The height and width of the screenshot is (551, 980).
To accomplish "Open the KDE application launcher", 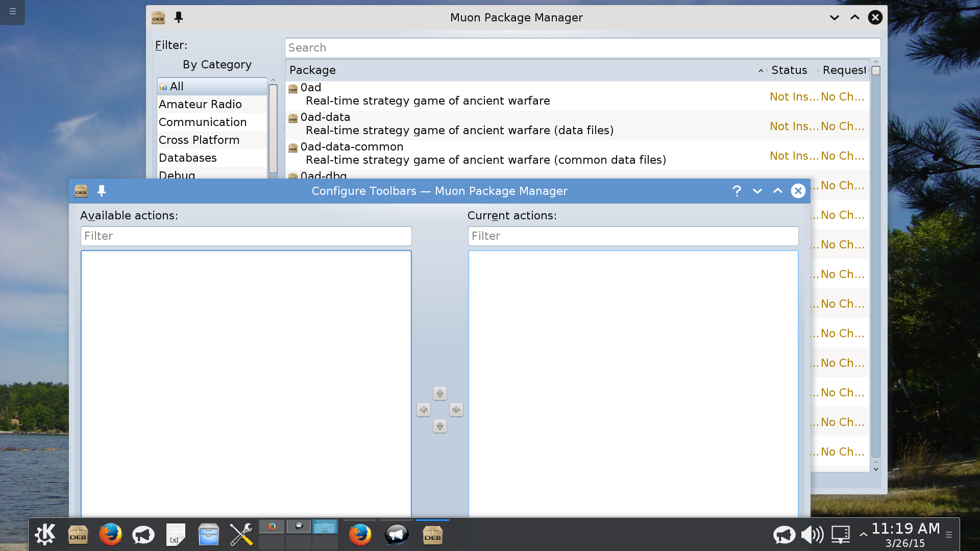I will click(45, 534).
